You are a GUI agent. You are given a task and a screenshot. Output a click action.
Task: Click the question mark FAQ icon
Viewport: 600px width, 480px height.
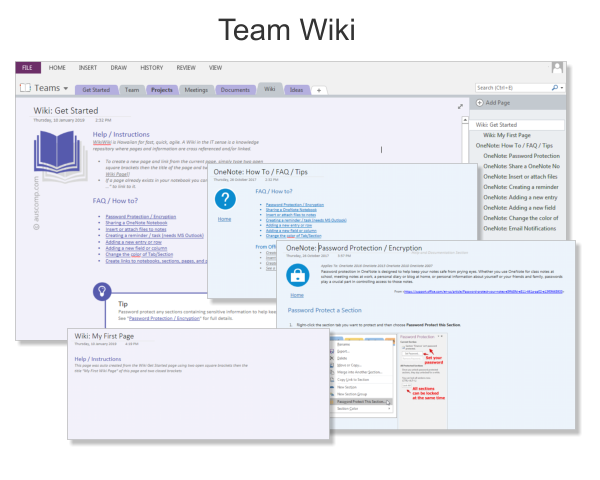tap(225, 199)
